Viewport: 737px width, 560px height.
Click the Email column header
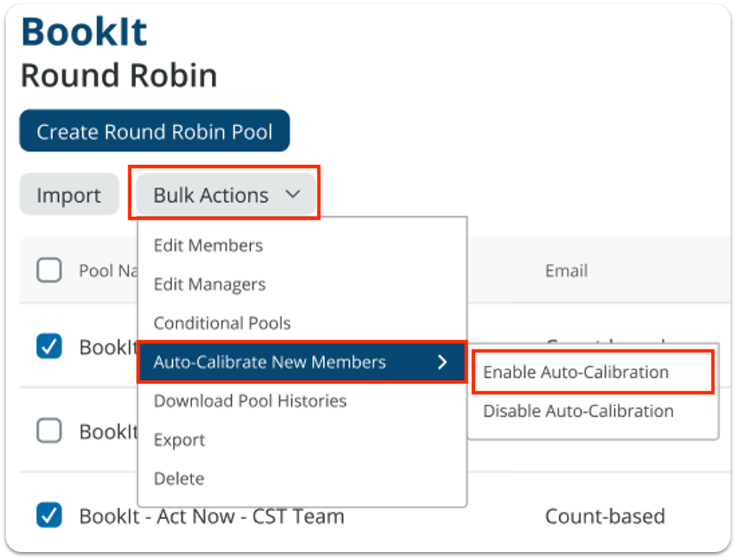click(566, 270)
